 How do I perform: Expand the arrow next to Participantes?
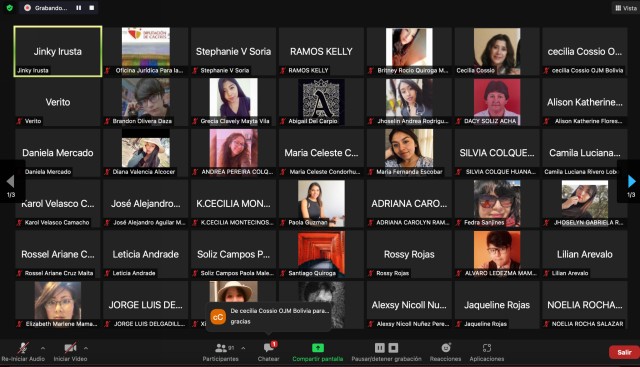243,348
